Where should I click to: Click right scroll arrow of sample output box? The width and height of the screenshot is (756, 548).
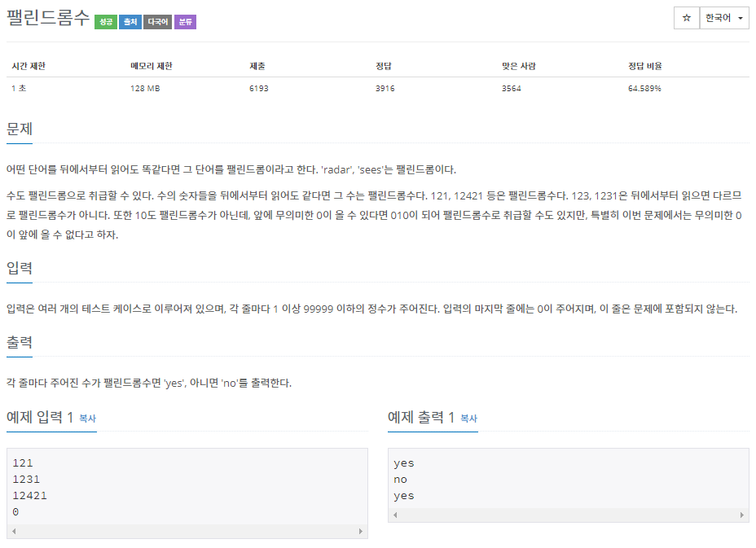(x=742, y=515)
